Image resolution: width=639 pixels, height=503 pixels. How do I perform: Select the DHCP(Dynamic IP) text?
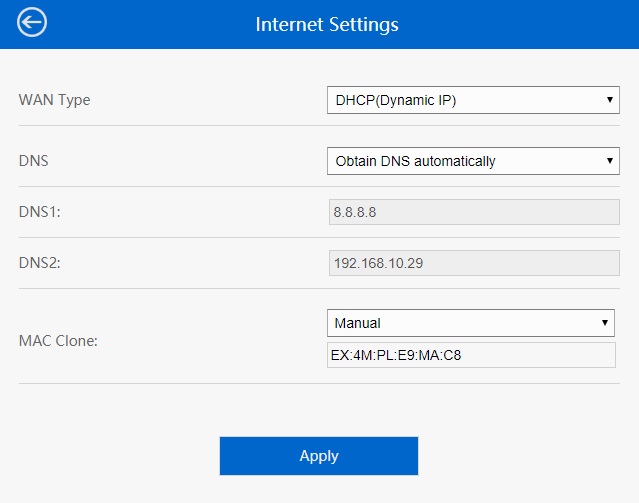click(397, 100)
